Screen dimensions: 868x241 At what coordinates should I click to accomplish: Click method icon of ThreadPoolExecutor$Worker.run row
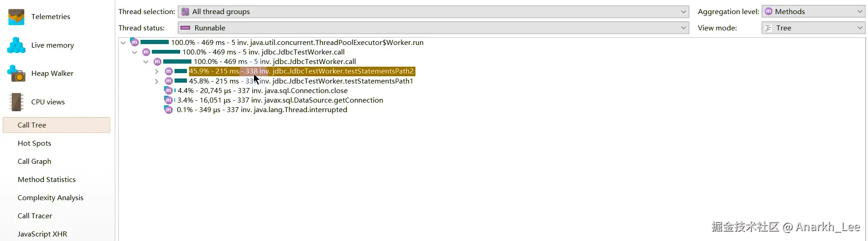(x=135, y=42)
